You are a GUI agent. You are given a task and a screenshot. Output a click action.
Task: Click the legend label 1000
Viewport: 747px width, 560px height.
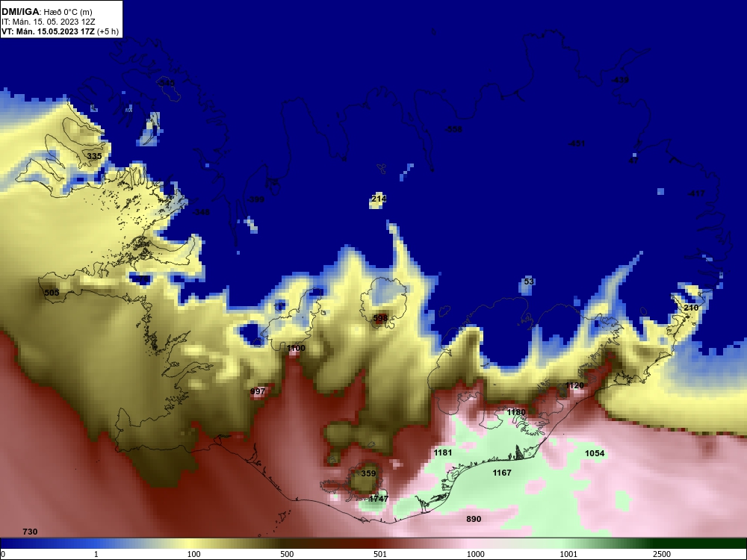pos(475,554)
